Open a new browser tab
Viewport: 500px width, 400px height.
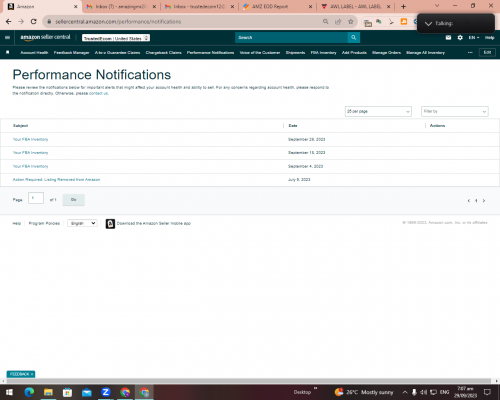[403, 6]
